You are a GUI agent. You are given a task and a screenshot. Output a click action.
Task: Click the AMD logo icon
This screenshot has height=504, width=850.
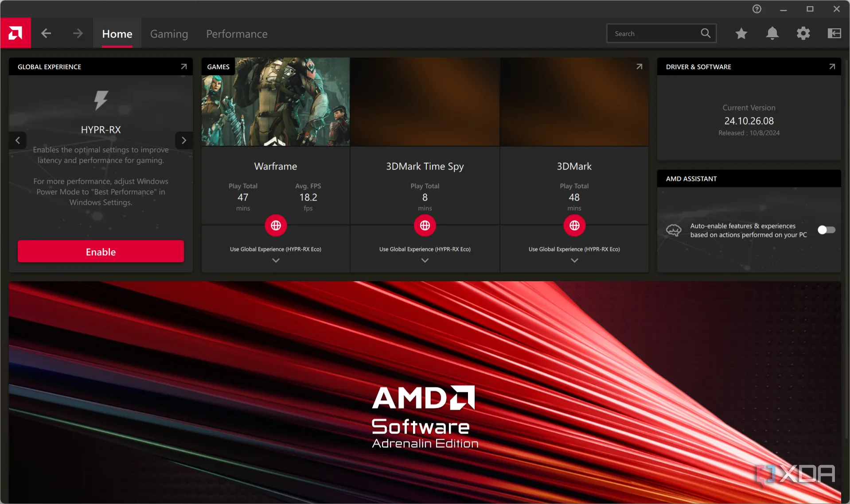[x=16, y=33]
